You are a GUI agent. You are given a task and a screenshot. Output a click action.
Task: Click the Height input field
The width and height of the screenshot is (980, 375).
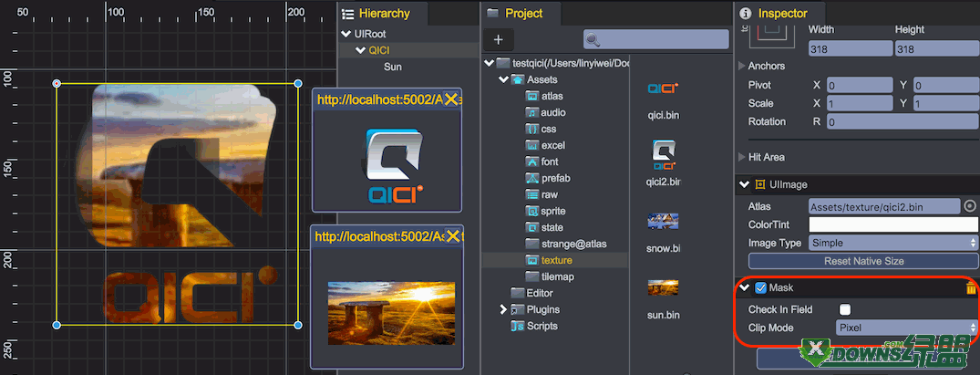point(937,49)
